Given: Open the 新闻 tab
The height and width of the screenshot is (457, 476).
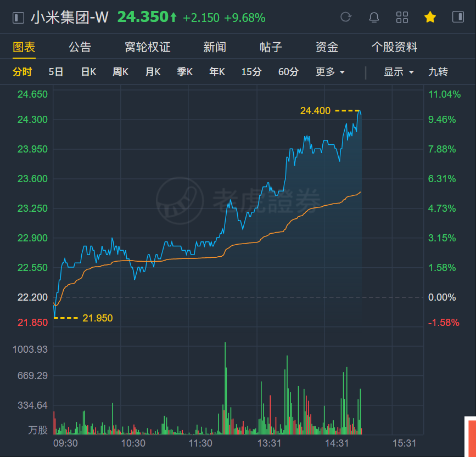Looking at the screenshot, I should (215, 47).
